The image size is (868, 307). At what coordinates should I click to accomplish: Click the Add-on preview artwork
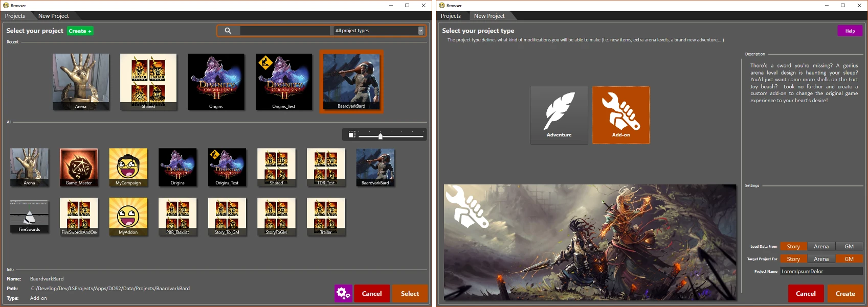(590, 242)
